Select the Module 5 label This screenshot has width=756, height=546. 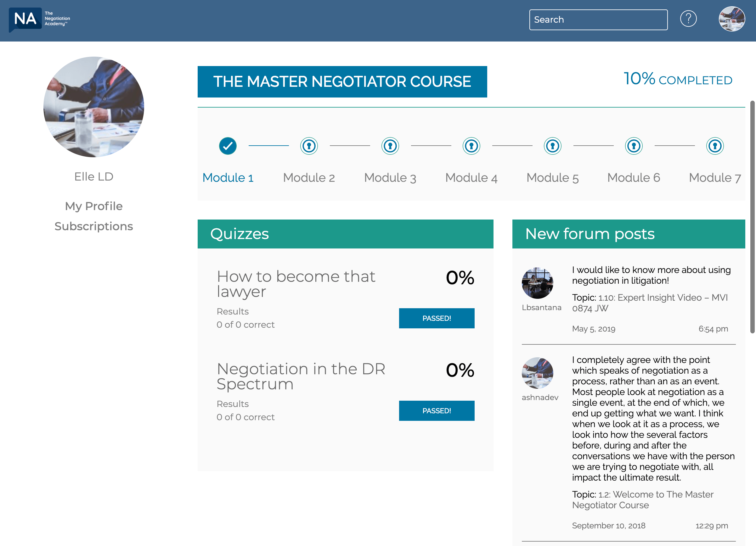(x=553, y=178)
